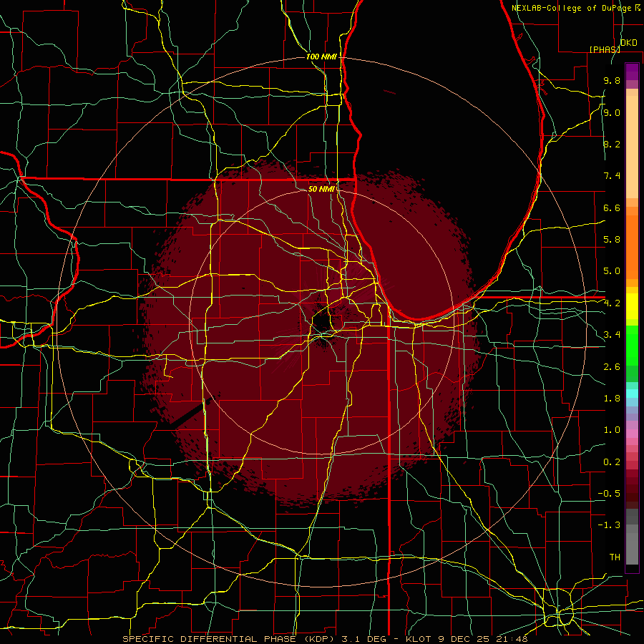
Task: Click the 8.2 color scale value
Action: click(x=612, y=144)
